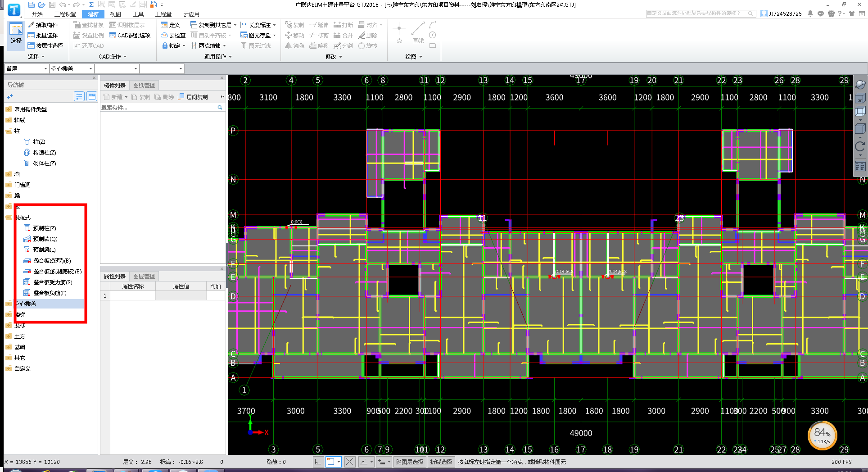Click the sum (Σ) calculate icon
Screen dimensions: 868x472
pyautogui.click(x=91, y=5)
